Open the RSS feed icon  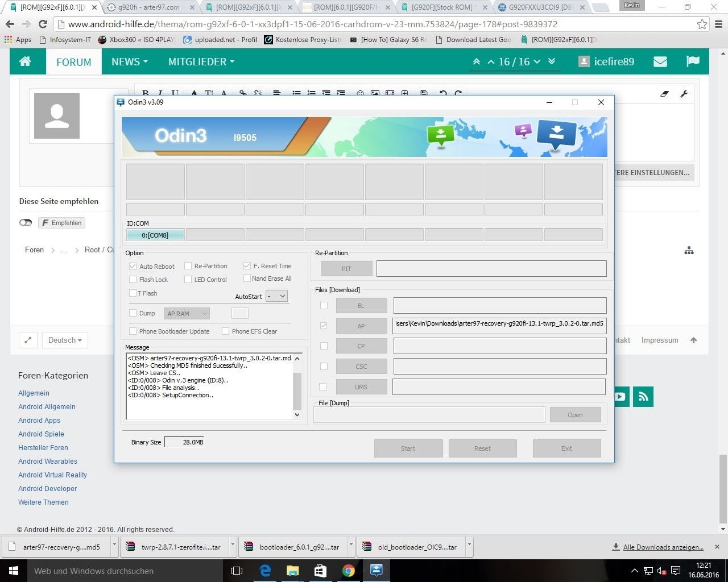[x=643, y=397]
